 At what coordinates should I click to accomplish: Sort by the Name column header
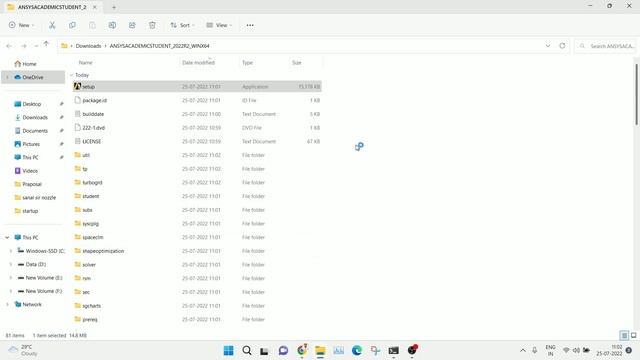(85, 62)
